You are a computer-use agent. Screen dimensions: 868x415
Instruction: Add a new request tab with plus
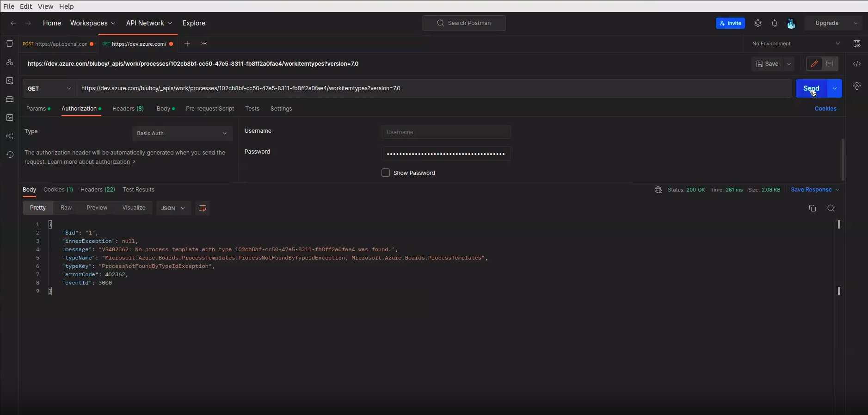tap(187, 43)
